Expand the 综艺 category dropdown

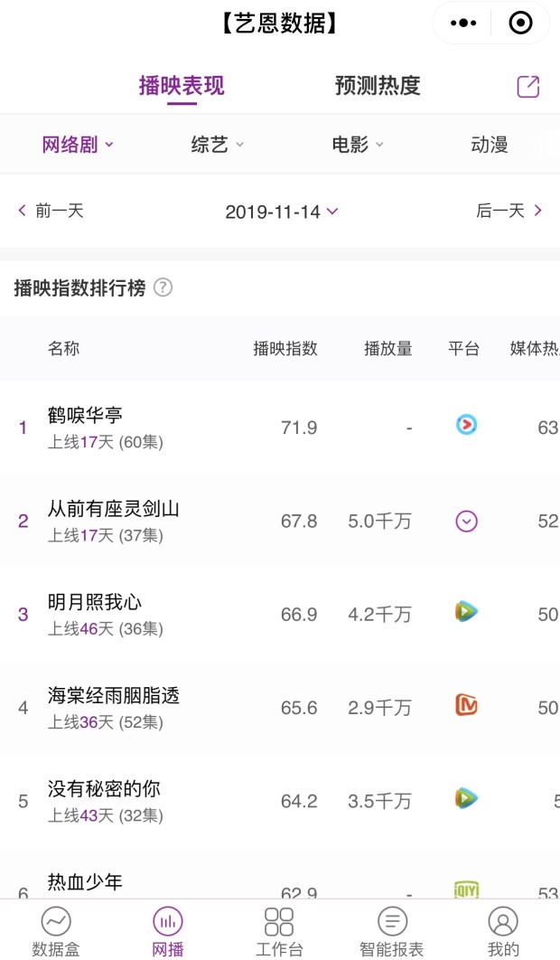click(218, 145)
